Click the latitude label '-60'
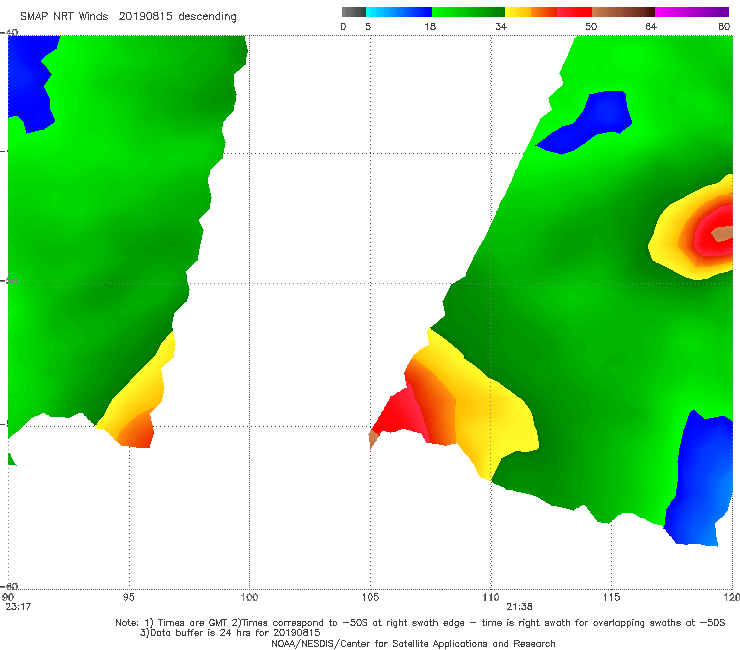The width and height of the screenshot is (740, 650). [x=9, y=586]
